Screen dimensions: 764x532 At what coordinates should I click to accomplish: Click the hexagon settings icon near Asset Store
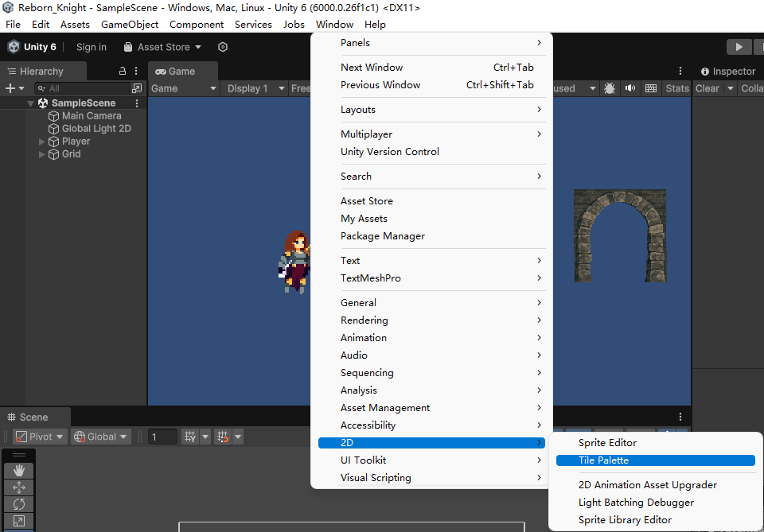223,47
